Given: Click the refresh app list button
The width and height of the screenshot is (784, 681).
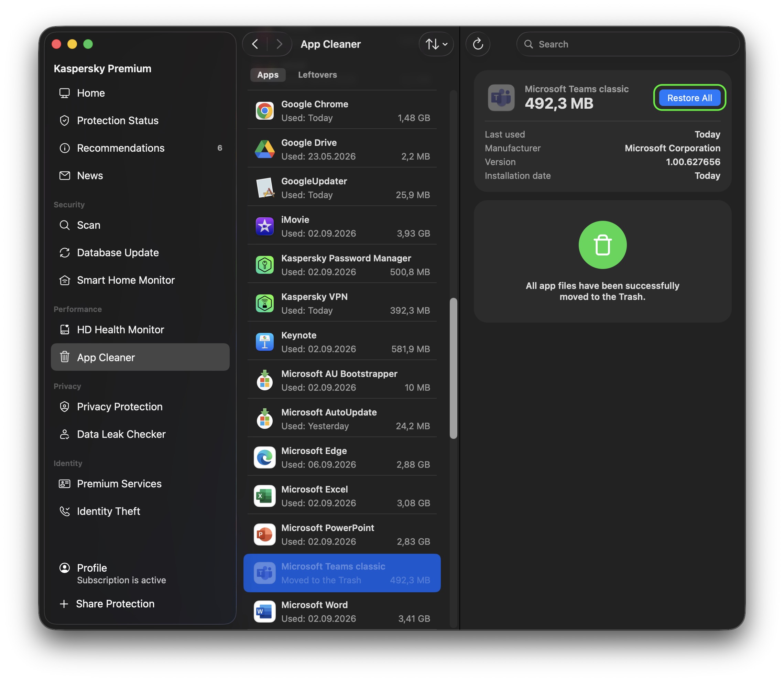Looking at the screenshot, I should click(x=478, y=44).
